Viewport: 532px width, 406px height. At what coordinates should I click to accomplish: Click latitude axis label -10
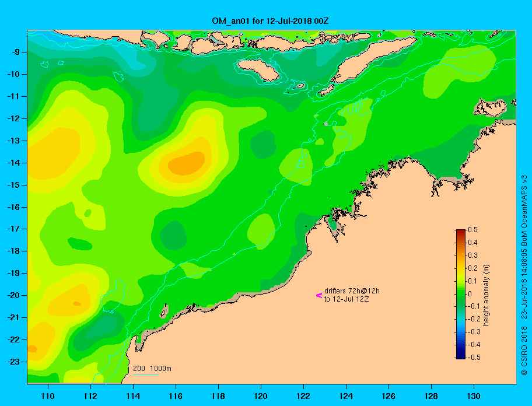pyautogui.click(x=13, y=74)
